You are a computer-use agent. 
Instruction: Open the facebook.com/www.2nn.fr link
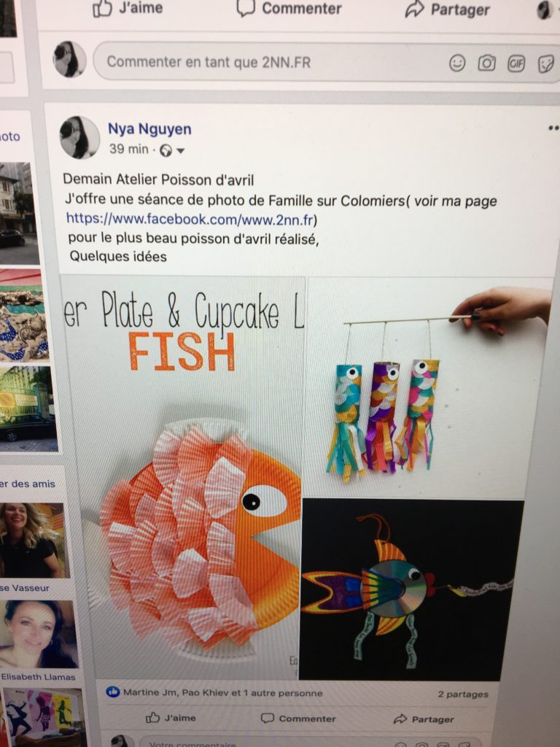click(x=190, y=219)
